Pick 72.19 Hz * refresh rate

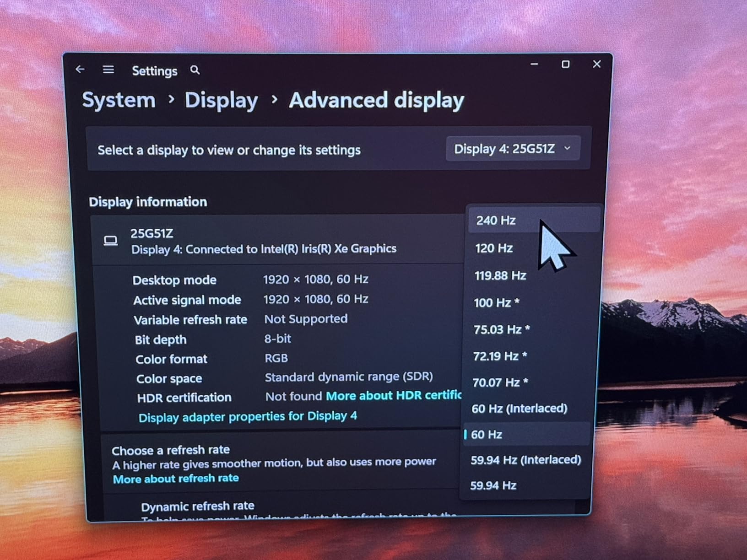pos(528,356)
